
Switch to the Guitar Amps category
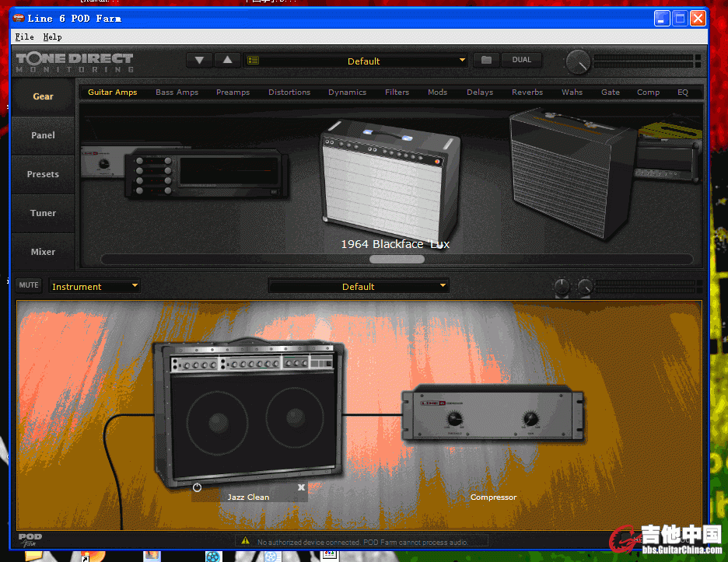click(x=112, y=92)
